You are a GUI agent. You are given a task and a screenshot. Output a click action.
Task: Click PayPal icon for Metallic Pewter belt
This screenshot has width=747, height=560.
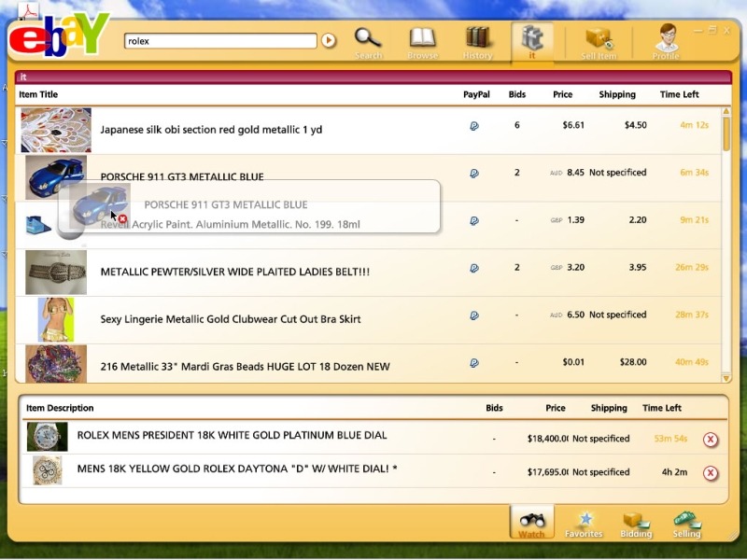(474, 268)
